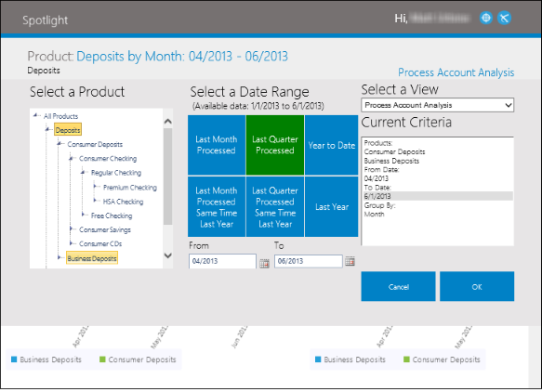
Task: Select 6/1/2013 line in Current Criteria
Action: [x=437, y=196]
